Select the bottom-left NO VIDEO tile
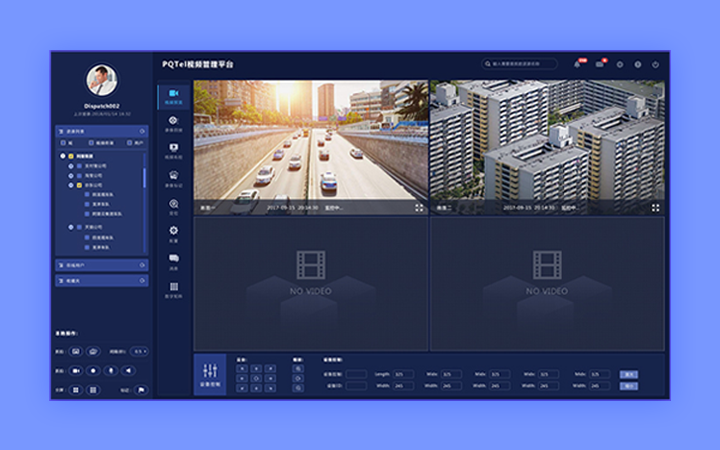This screenshot has width=720, height=450. tap(311, 284)
